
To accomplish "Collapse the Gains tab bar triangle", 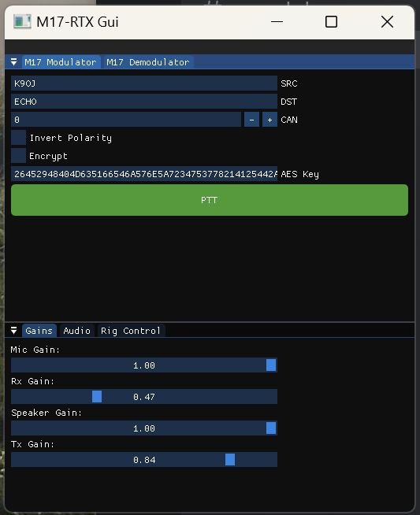I will coord(14,331).
